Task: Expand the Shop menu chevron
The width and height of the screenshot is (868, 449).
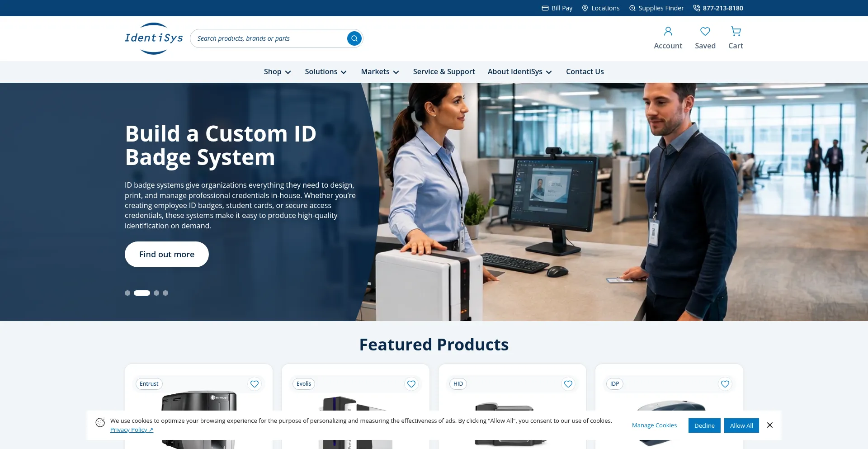Action: [288, 72]
